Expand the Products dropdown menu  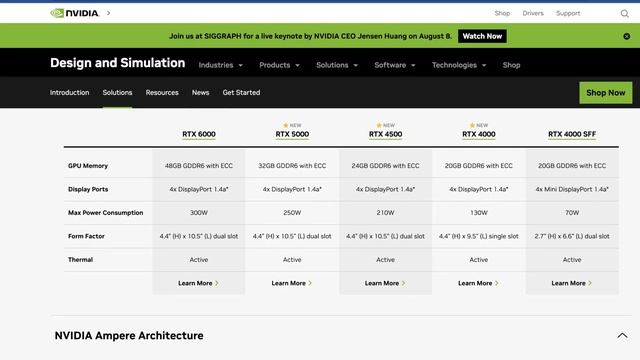tap(279, 65)
